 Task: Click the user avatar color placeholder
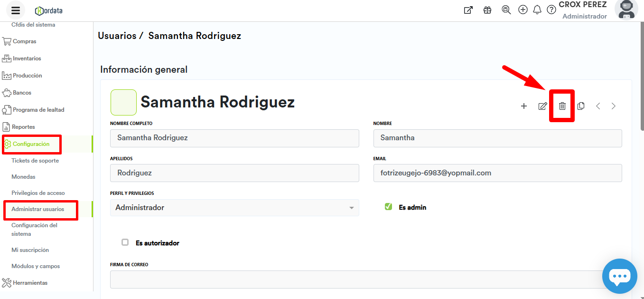[123, 102]
